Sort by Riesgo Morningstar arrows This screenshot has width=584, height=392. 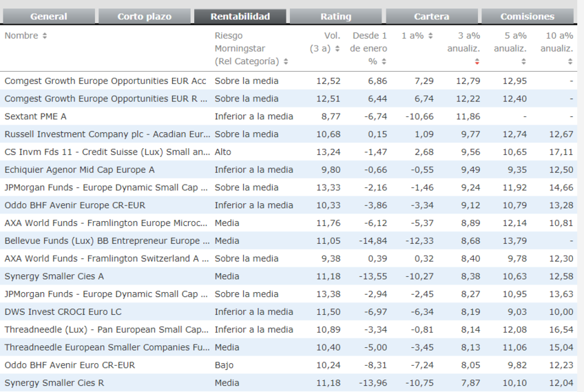[x=286, y=61]
